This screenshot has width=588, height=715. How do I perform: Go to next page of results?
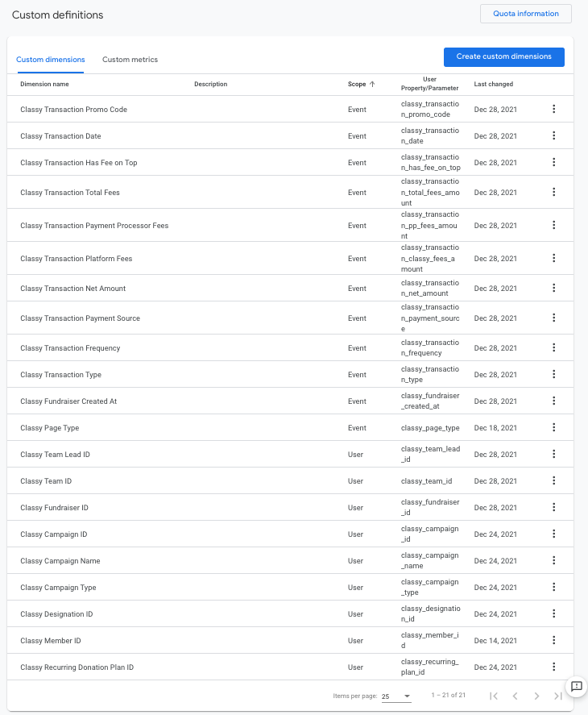[x=536, y=696]
